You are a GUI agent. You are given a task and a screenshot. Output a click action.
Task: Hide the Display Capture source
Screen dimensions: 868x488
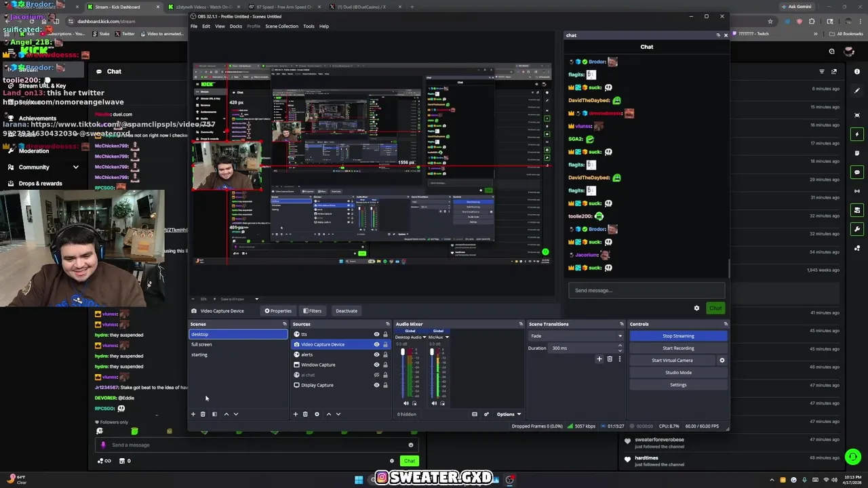(376, 385)
